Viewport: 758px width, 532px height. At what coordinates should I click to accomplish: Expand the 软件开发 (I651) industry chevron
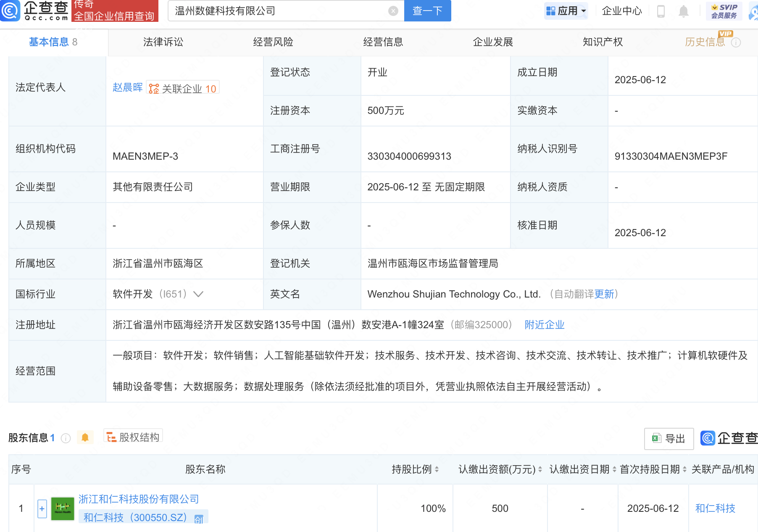[x=198, y=294]
